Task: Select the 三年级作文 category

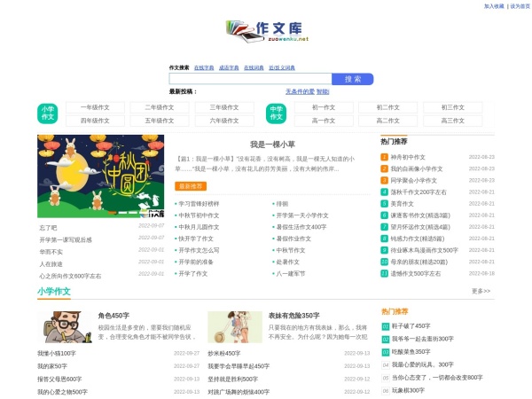Action: coord(224,107)
